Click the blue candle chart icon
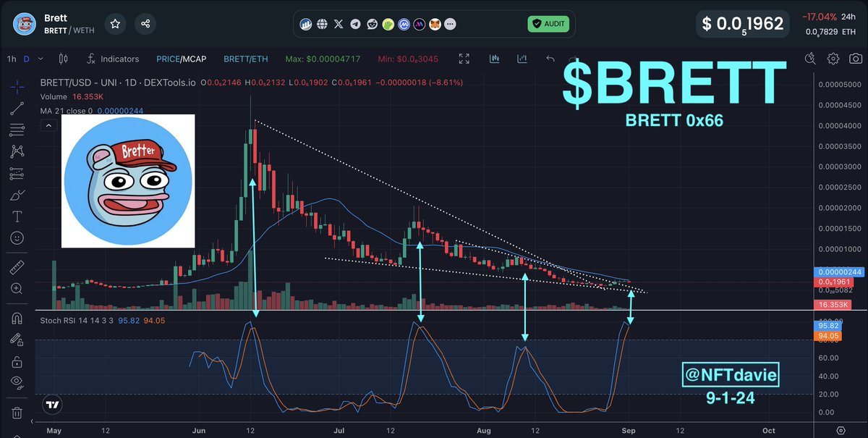 495,59
